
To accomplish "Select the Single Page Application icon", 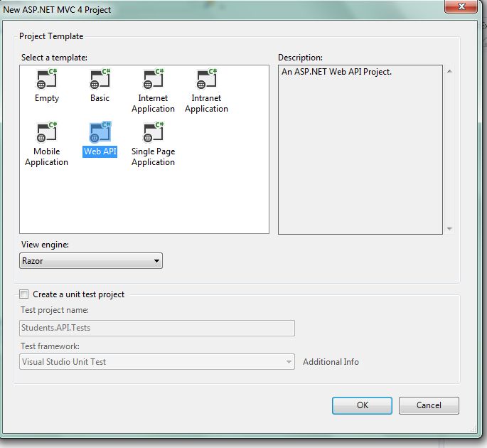I will (x=153, y=132).
